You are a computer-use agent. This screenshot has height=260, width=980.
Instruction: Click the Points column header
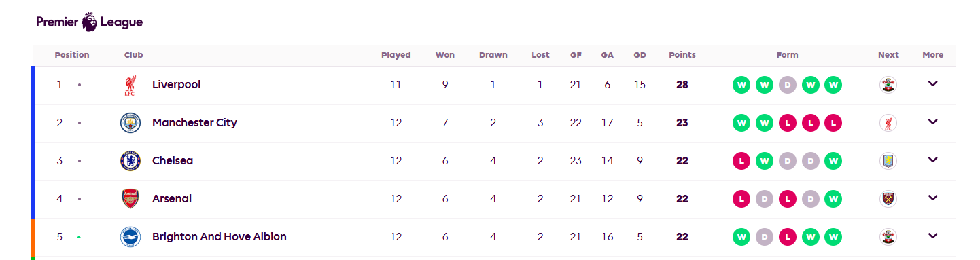682,55
